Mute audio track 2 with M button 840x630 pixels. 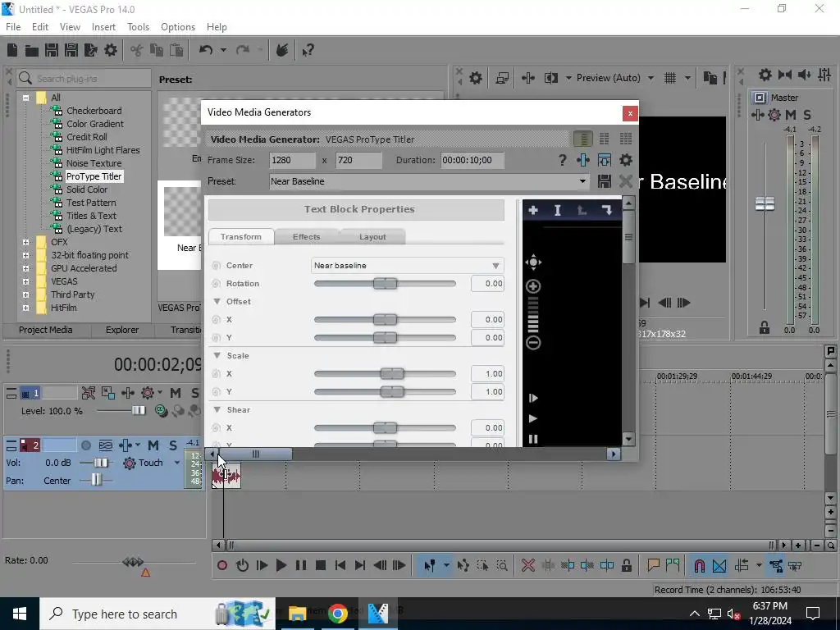(x=153, y=445)
